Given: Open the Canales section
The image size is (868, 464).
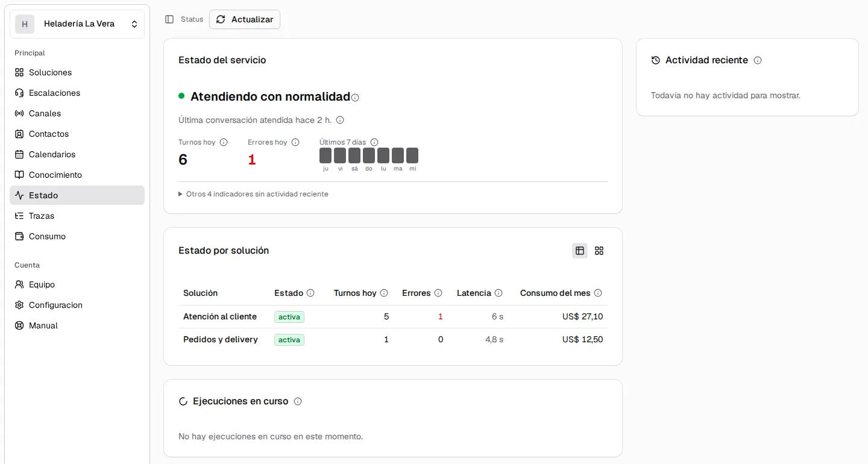Looking at the screenshot, I should (77, 113).
